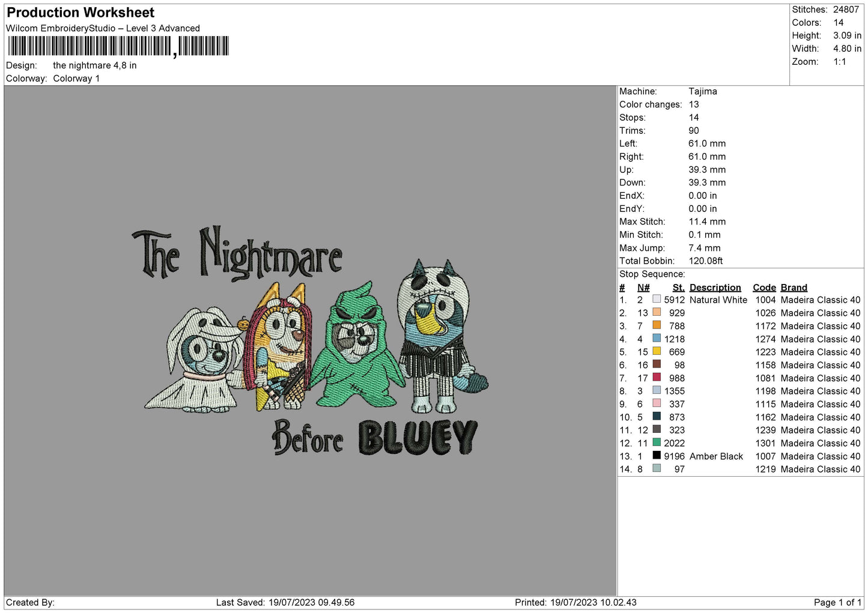Click the Brand column header
The image size is (868, 613).
[x=794, y=288]
